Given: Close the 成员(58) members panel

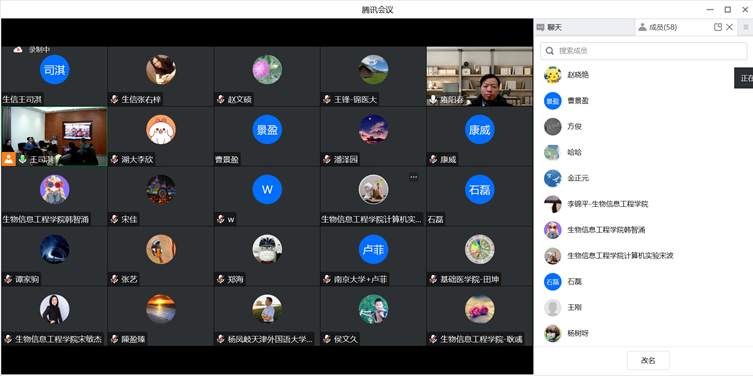Looking at the screenshot, I should [x=729, y=27].
